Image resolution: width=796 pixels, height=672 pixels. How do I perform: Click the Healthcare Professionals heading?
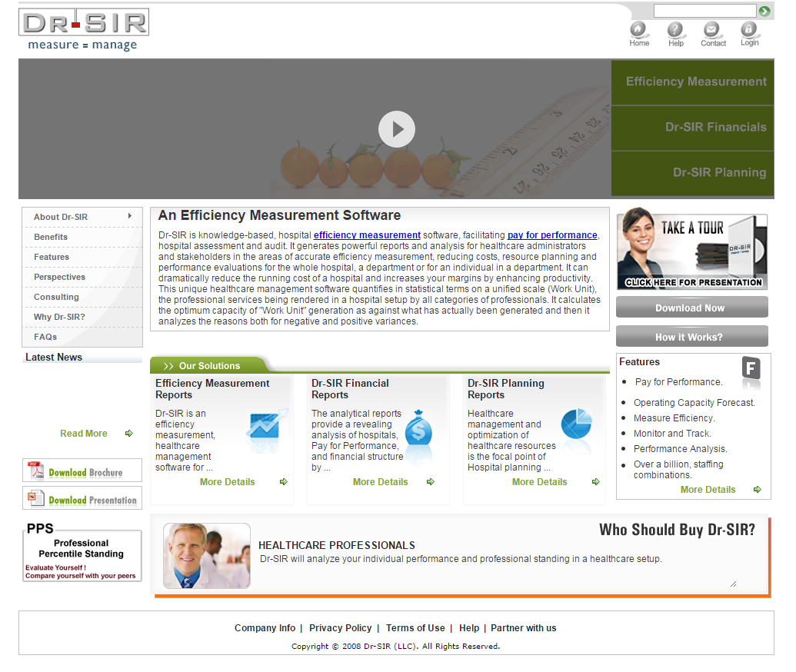tap(337, 545)
